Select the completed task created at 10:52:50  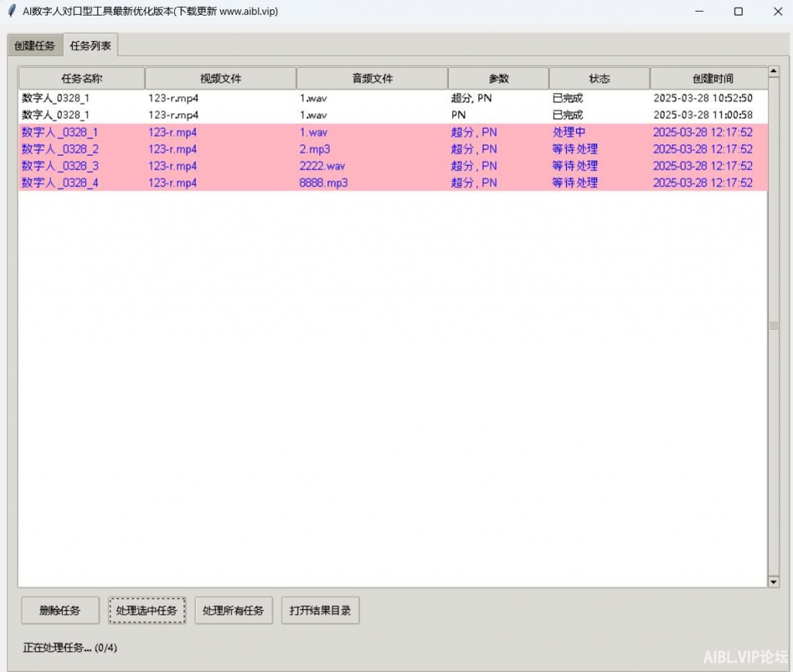[387, 98]
